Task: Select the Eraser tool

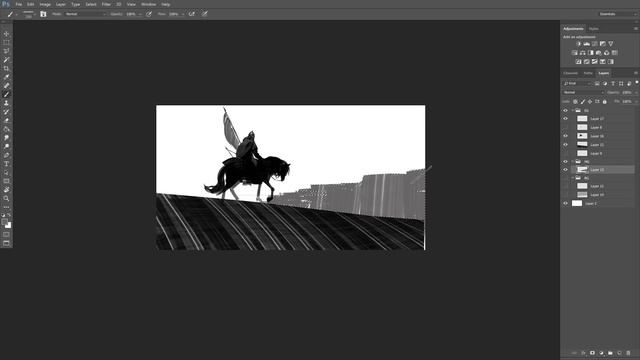Action: 6,120
